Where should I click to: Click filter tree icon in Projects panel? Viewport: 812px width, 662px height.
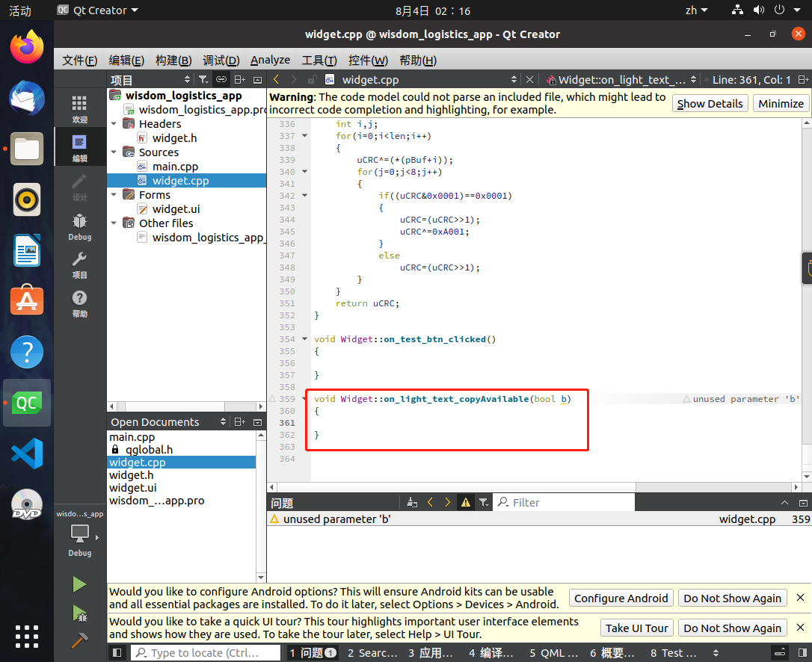203,80
